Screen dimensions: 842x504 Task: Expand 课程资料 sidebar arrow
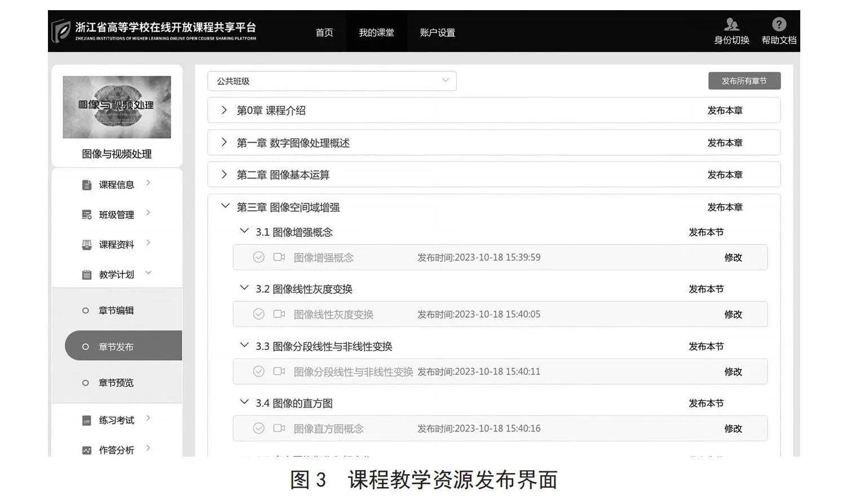point(148,242)
